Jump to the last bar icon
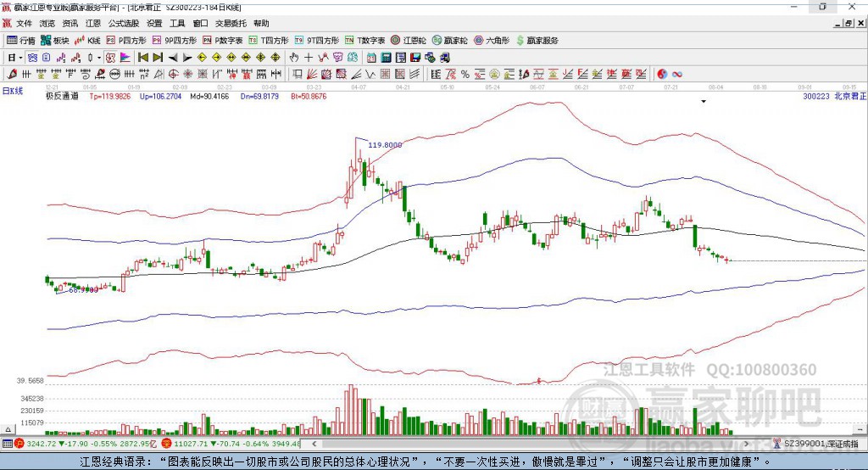The image size is (868, 470). click(158, 58)
